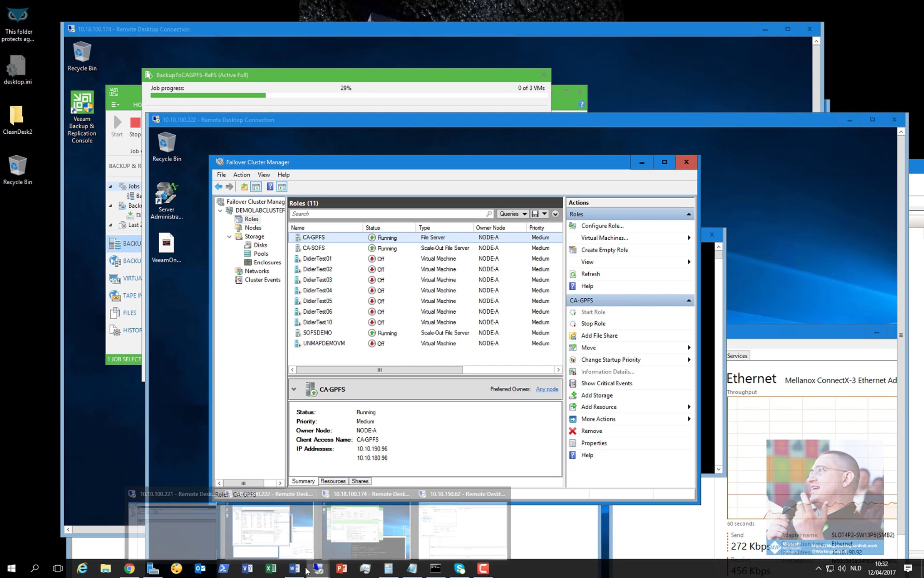Click the roles list horizontal scrollbar thumb
The height and width of the screenshot is (578, 924).
[380, 370]
